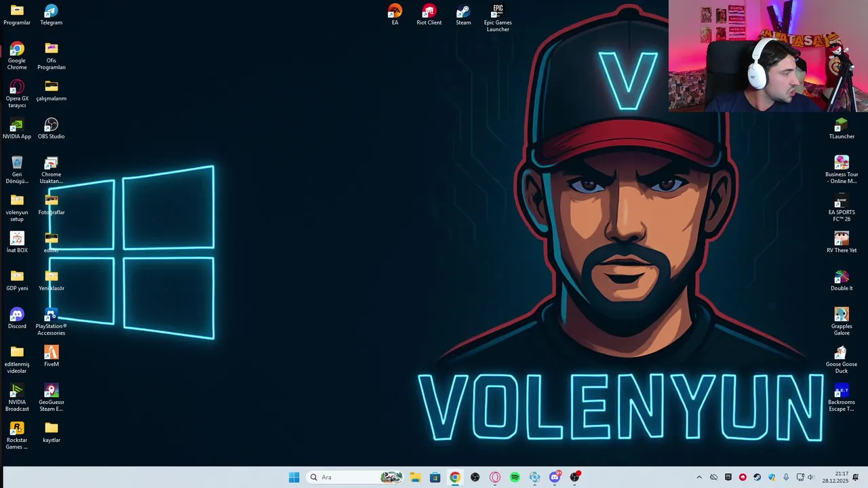Open the Geri Dönüşüm recycle bin
The width and height of the screenshot is (868, 488).
[17, 169]
